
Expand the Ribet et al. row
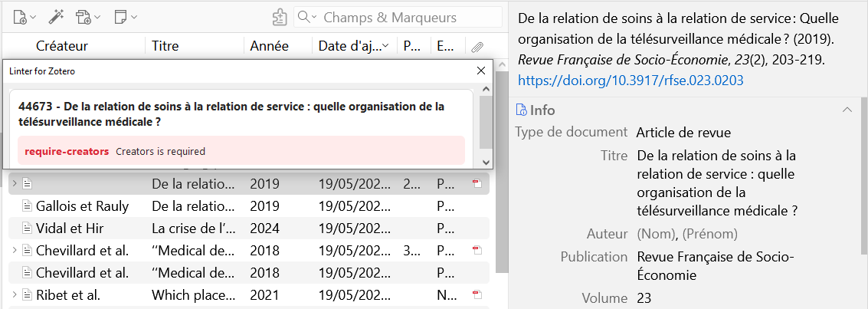tap(15, 294)
